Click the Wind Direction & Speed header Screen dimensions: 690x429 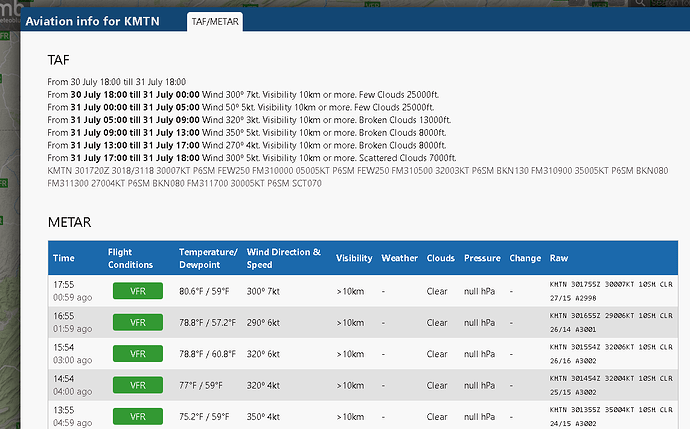(284, 258)
